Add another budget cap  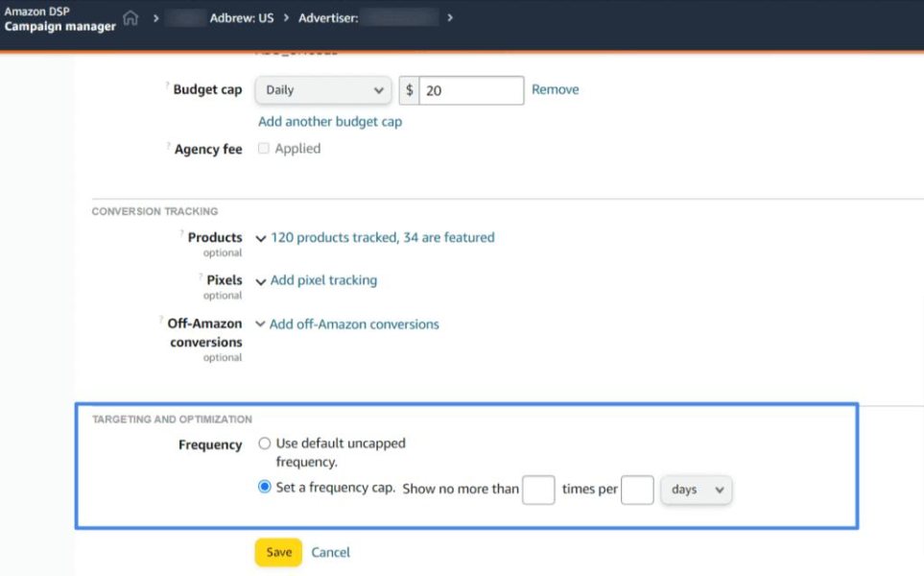coord(330,122)
